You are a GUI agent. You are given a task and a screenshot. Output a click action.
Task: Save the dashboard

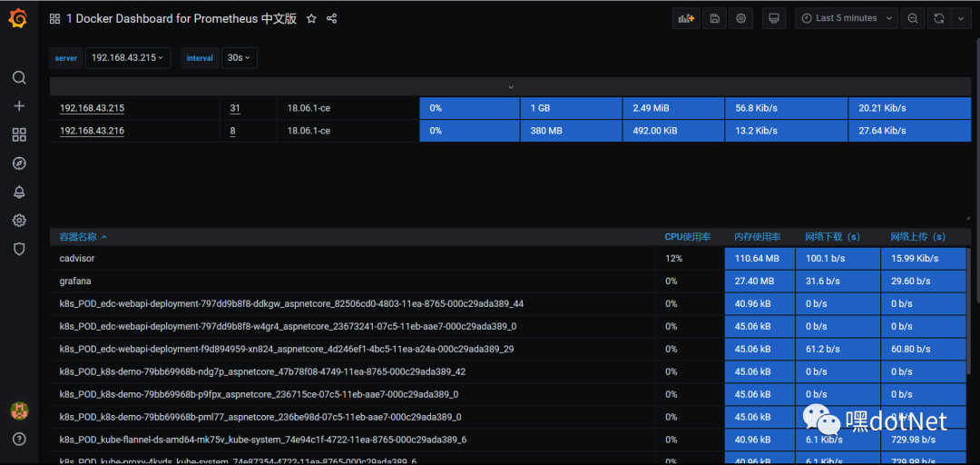(x=714, y=18)
